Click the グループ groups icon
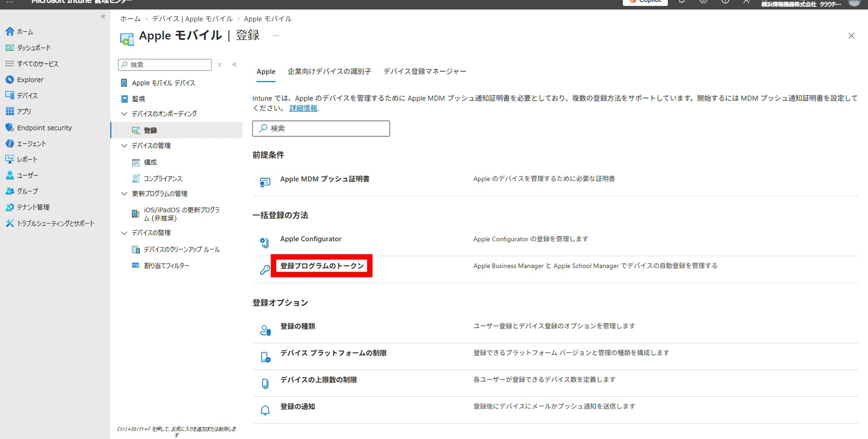 (10, 191)
